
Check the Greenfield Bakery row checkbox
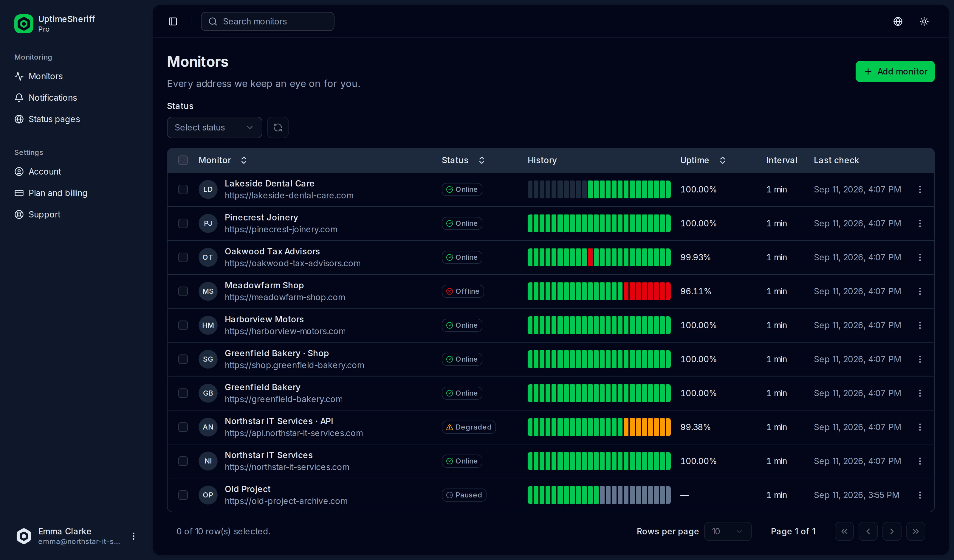click(183, 393)
